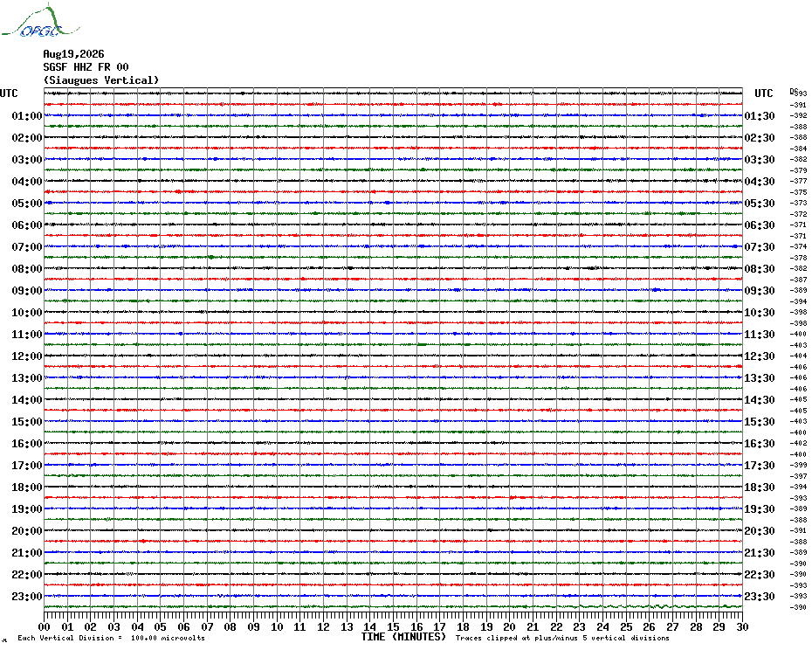The height and width of the screenshot is (650, 812).
Task: Click the 12:30 right-side label
Action: [x=760, y=356]
